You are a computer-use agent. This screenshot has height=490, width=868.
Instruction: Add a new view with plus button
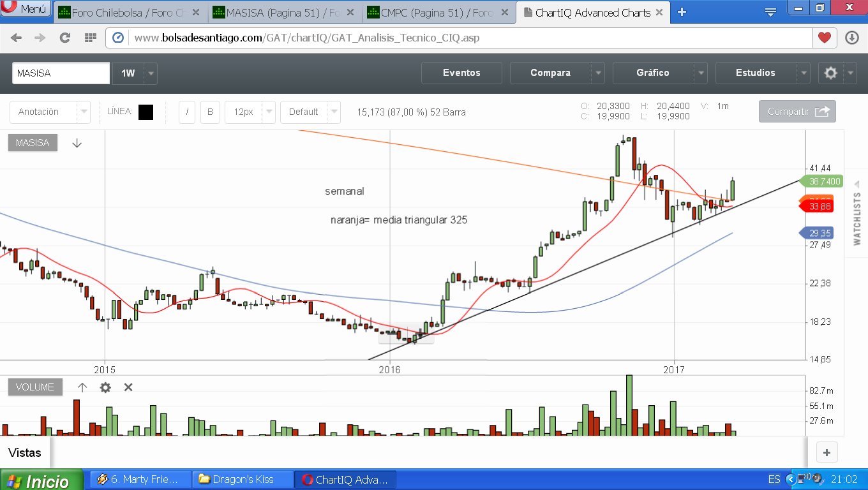(827, 452)
